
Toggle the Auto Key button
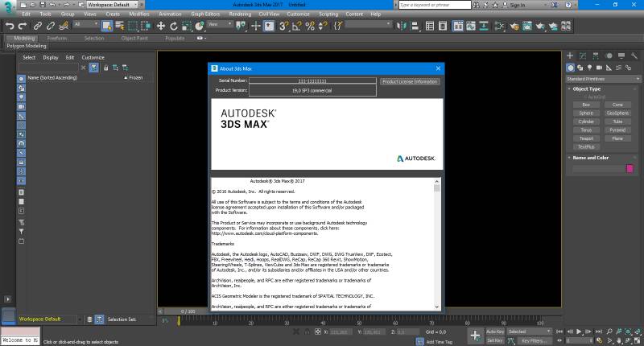coord(495,332)
